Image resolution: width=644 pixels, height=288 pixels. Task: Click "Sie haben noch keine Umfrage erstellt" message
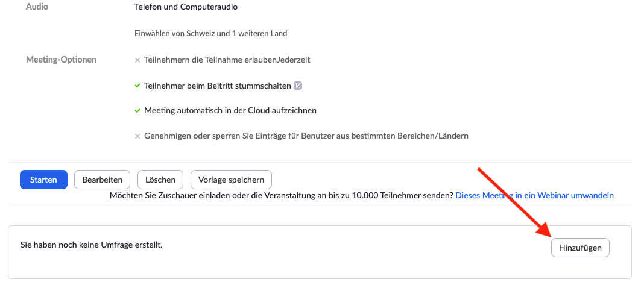(x=92, y=245)
